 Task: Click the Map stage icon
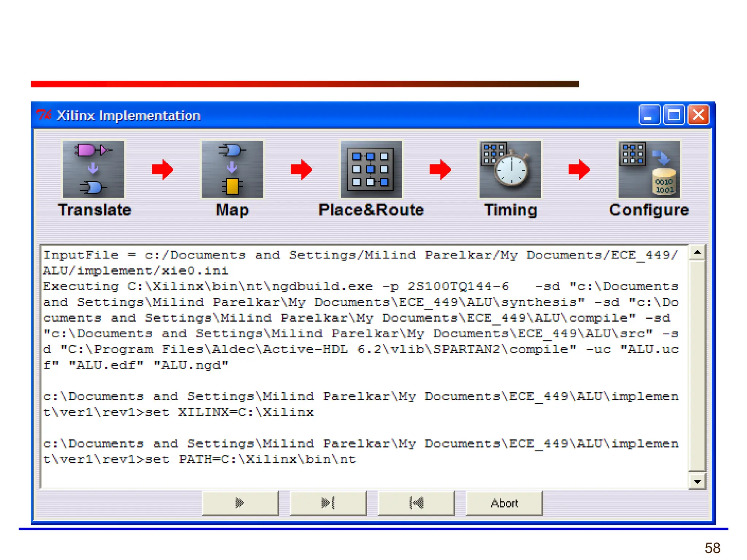point(232,169)
